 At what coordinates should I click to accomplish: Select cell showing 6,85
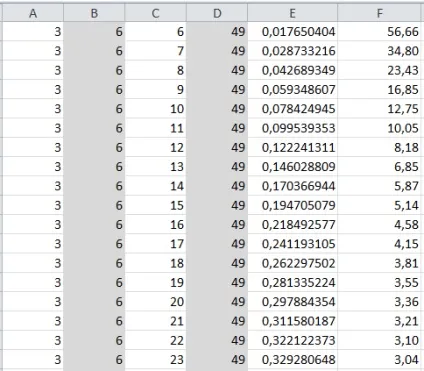coord(379,167)
